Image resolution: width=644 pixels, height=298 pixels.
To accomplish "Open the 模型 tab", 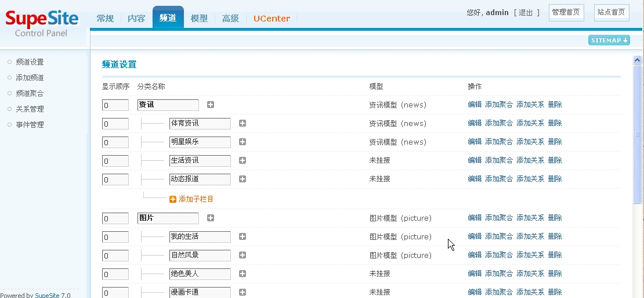I will coord(199,19).
